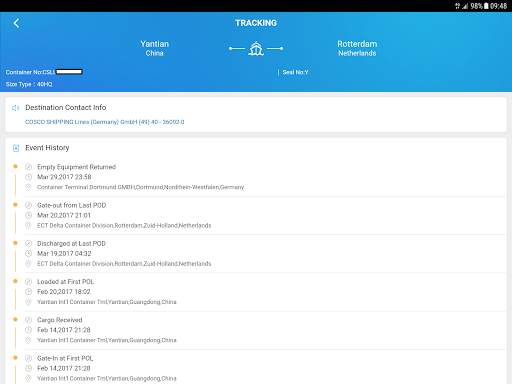Viewport: 512px width, 384px height.
Task: Tap Yantian Intl location under Loaded at First POL
Action: click(x=107, y=302)
